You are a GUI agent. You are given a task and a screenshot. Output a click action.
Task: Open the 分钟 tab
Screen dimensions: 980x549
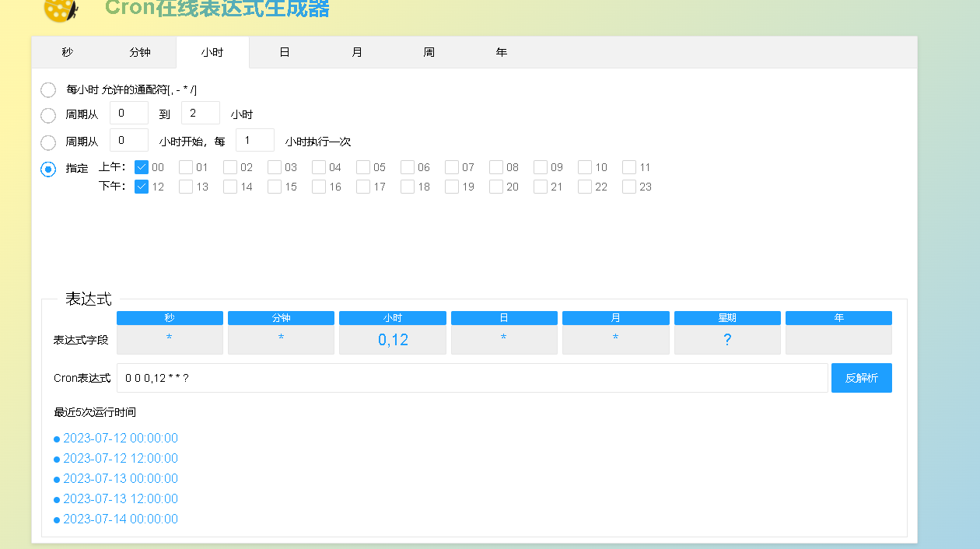[140, 52]
